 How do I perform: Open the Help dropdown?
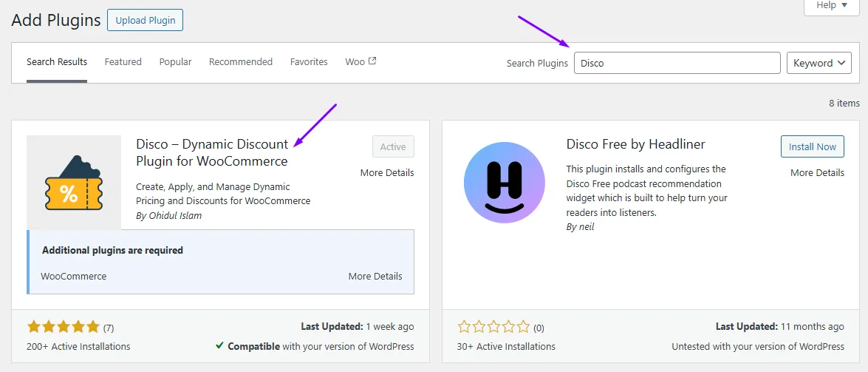click(x=832, y=5)
